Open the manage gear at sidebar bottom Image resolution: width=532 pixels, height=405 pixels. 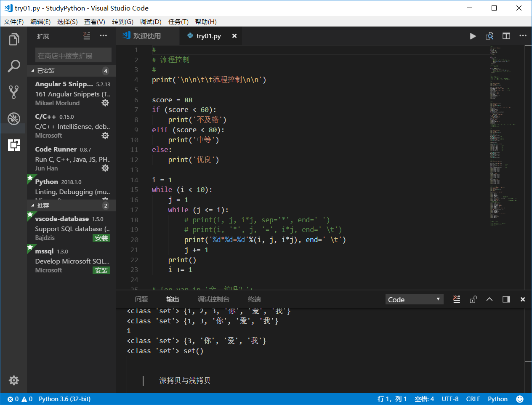(14, 381)
